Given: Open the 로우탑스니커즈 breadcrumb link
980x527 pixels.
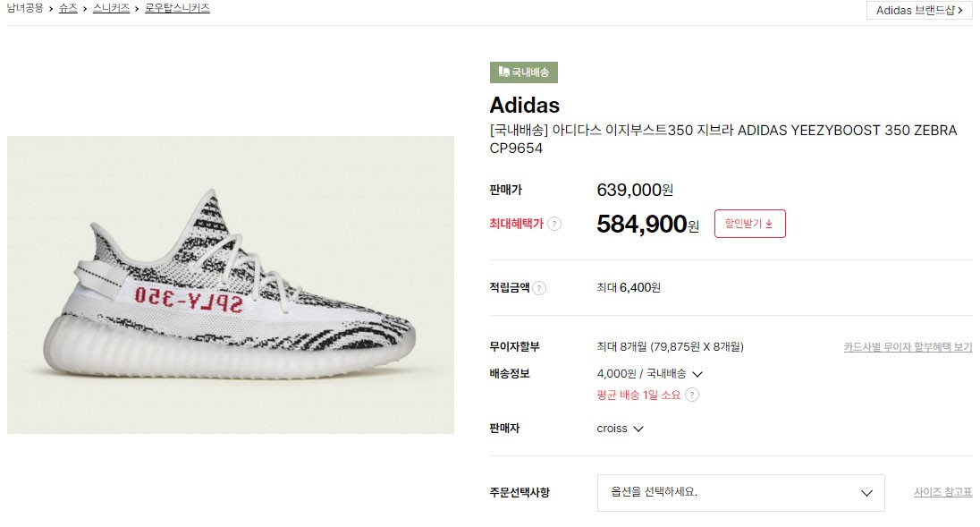Looking at the screenshot, I should point(177,8).
